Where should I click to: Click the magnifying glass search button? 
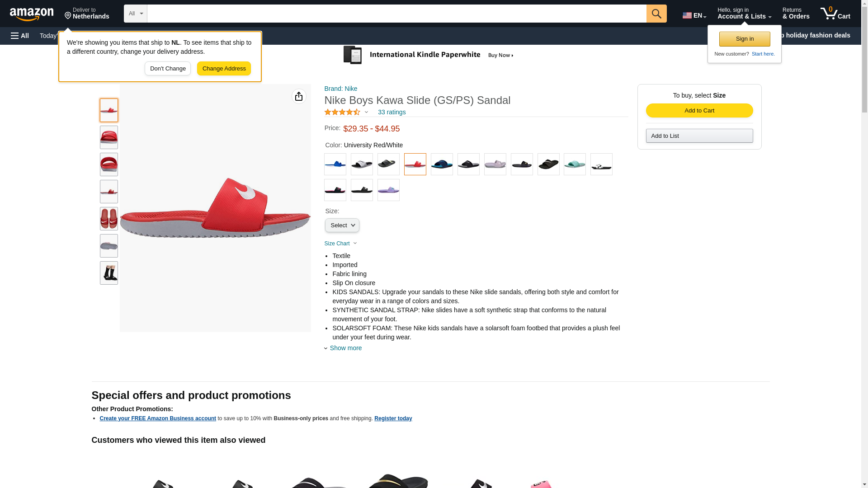coord(656,14)
